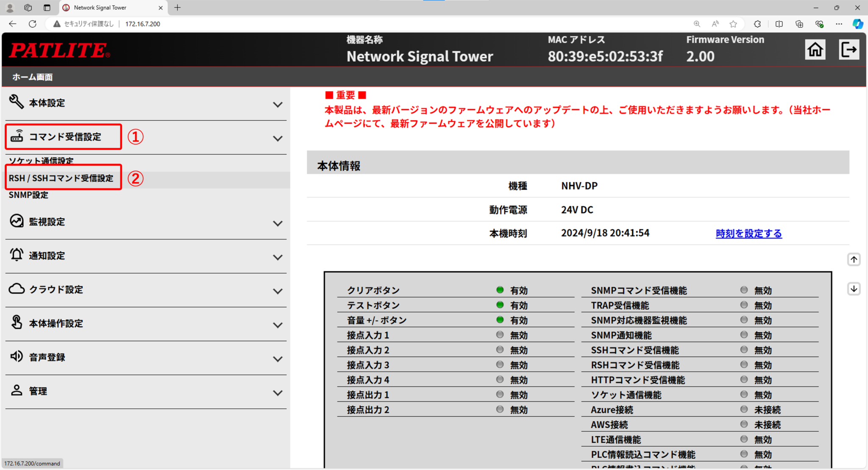The width and height of the screenshot is (868, 470).
Task: Open the 時刻を設定する link
Action: (748, 233)
